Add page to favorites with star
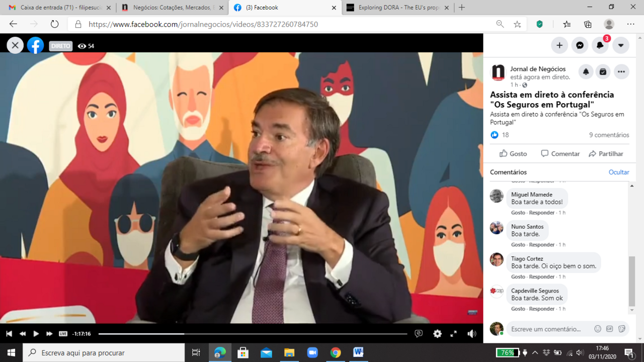This screenshot has height=362, width=644. pos(517,24)
